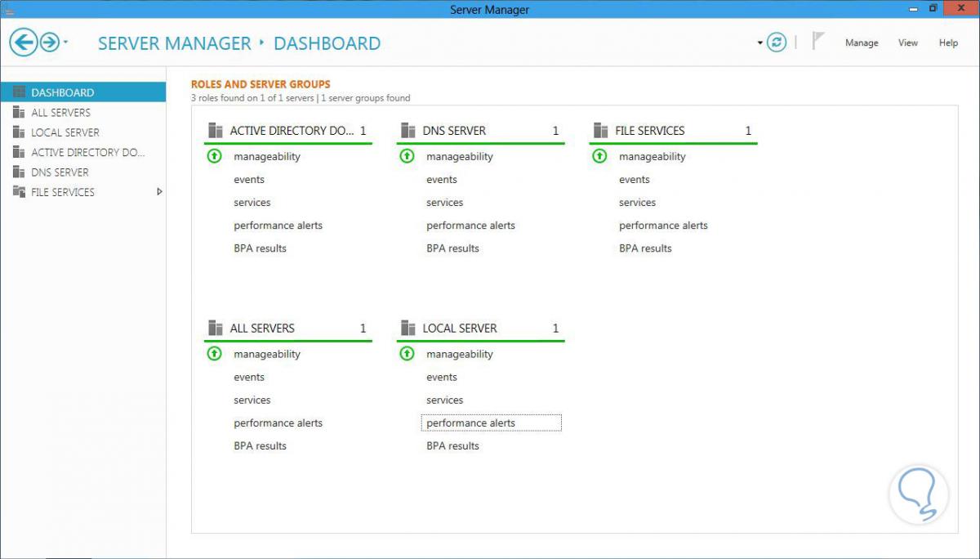Select Local Server in the sidebar
The height and width of the screenshot is (559, 980).
[83, 132]
